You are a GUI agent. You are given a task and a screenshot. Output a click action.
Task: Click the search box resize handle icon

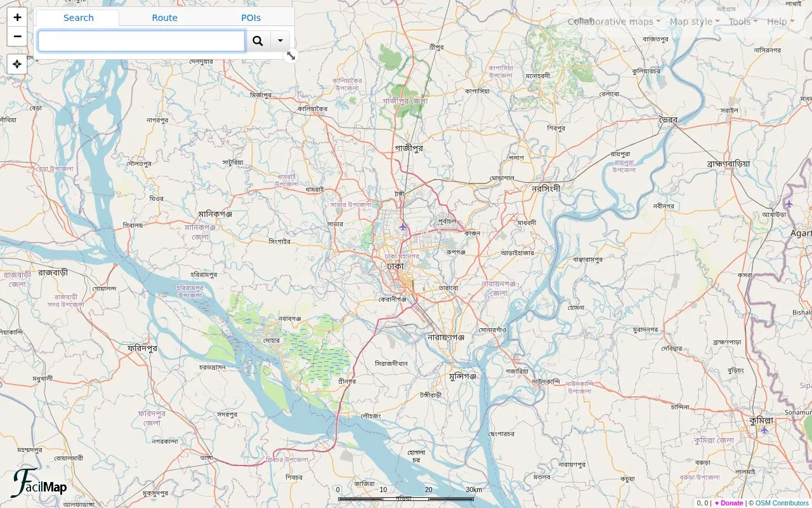(291, 56)
